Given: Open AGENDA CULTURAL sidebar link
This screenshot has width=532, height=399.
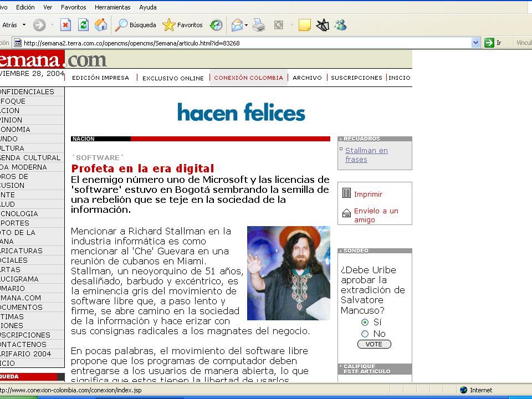Looking at the screenshot, I should pos(30,158).
